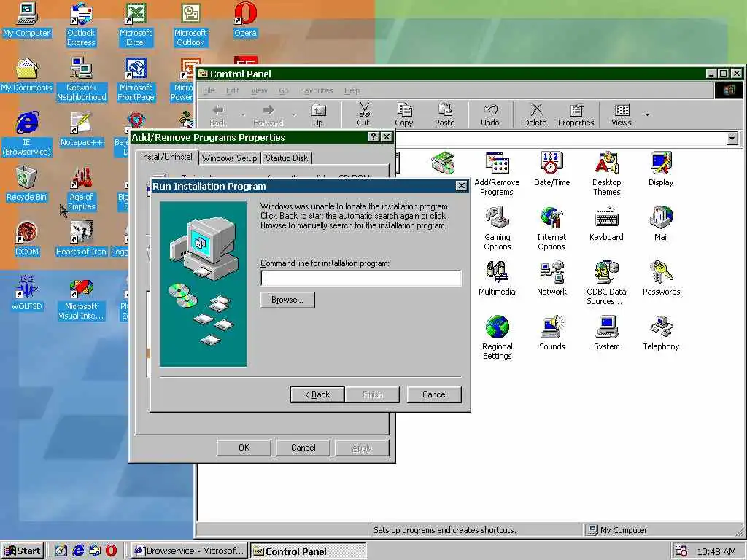Open the Control Panel address bar dropdown
The height and width of the screenshot is (560, 747).
pos(732,139)
